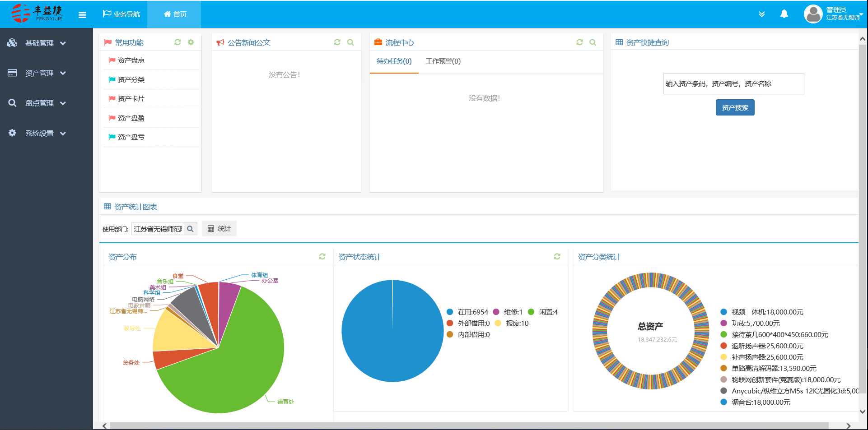868x430 pixels.
Task: Toggle 在用 legend item in status chart
Action: (x=467, y=312)
